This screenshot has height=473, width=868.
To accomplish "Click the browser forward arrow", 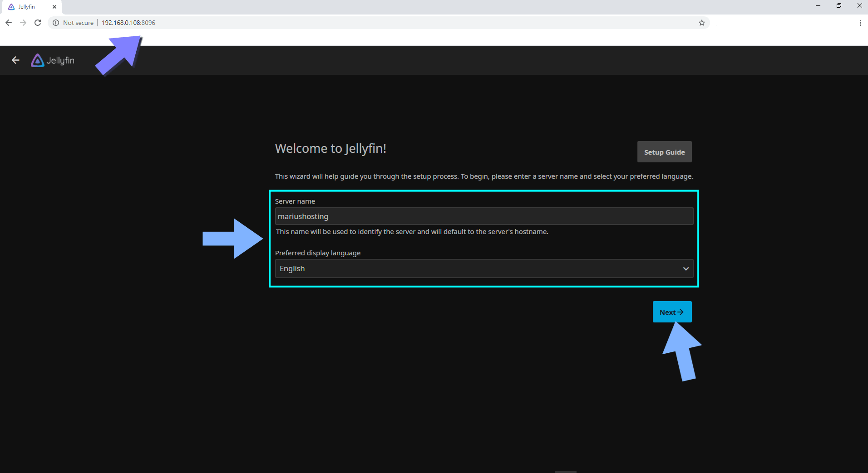I will click(x=23, y=23).
